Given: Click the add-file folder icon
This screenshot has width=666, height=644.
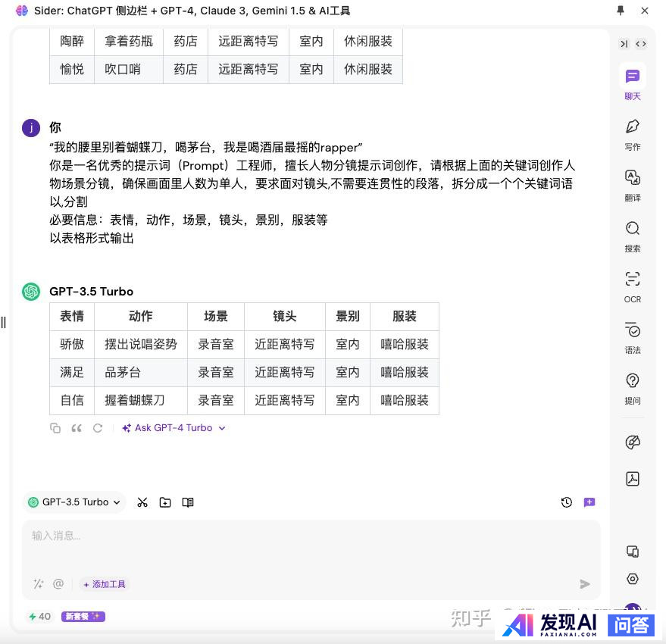Looking at the screenshot, I should 165,502.
